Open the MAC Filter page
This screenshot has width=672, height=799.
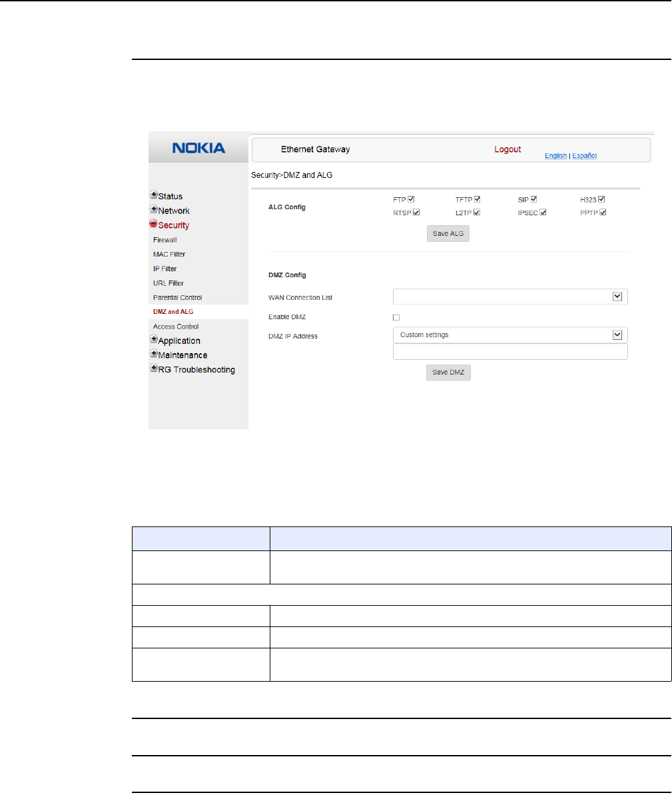(x=169, y=255)
